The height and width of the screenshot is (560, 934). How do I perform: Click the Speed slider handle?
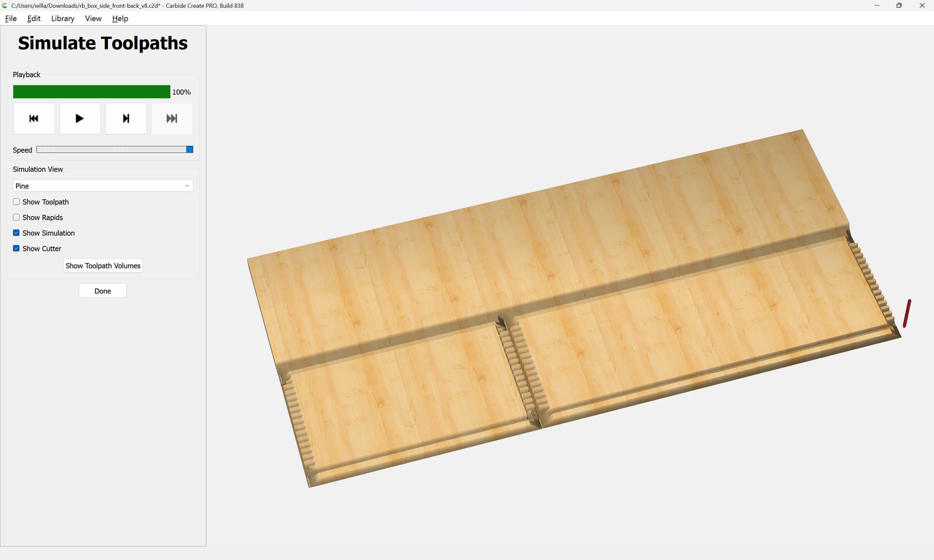(x=190, y=149)
